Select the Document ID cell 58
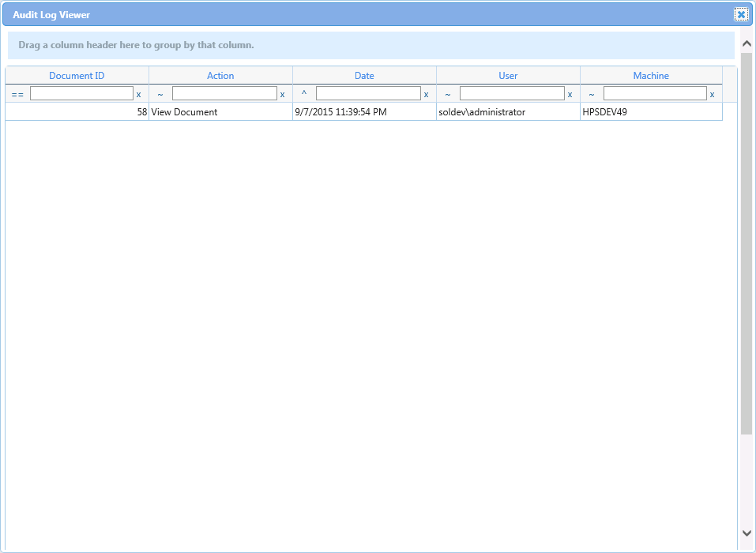Screen dimensions: 756x553 [x=77, y=112]
